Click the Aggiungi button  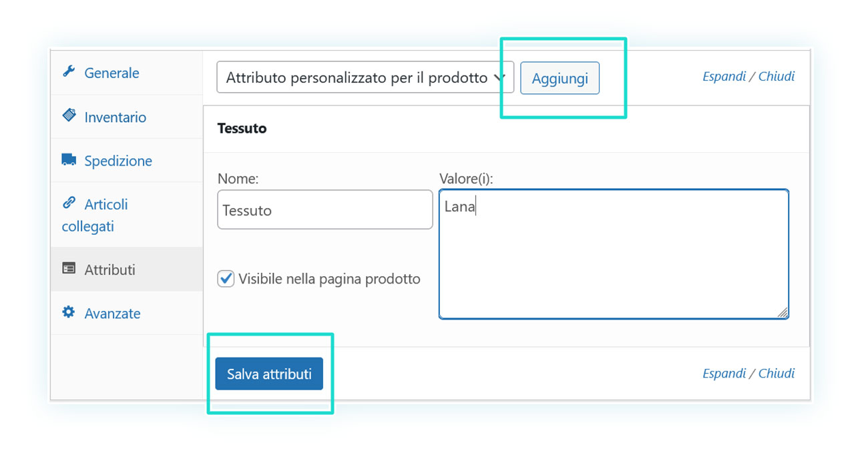click(x=560, y=78)
